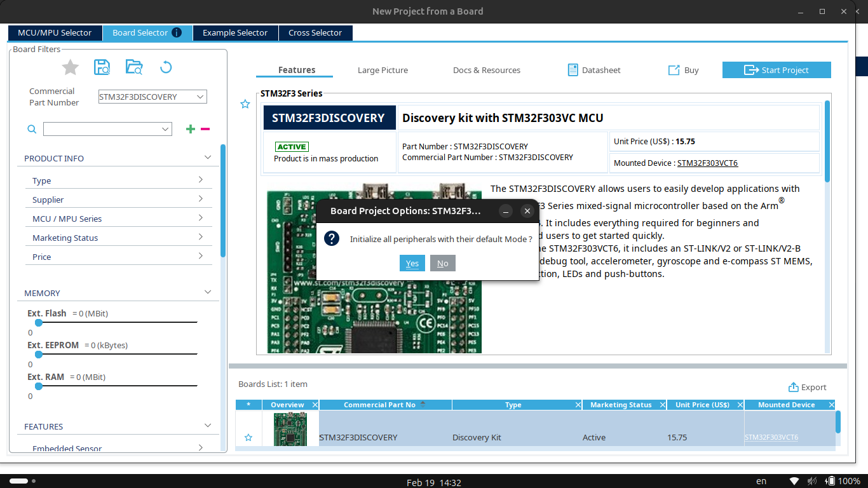Open the en keyboard layout indicator
The image size is (868, 488).
tap(761, 481)
